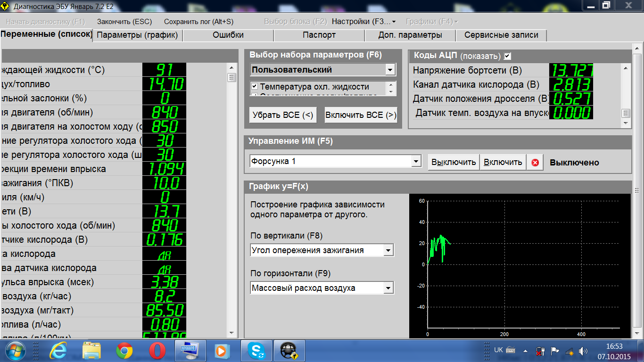Click Начать диагностику (F1)

[x=46, y=22]
